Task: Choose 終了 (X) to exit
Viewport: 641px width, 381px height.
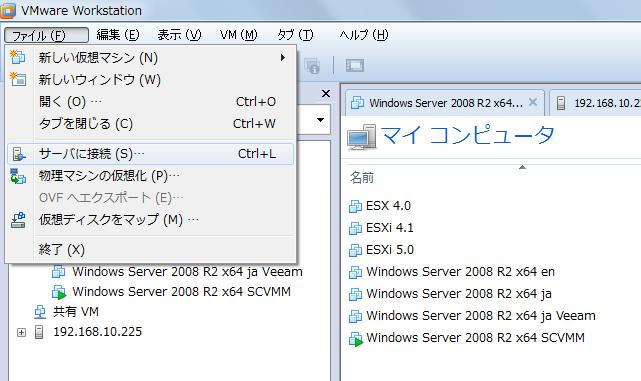Action: (150, 249)
